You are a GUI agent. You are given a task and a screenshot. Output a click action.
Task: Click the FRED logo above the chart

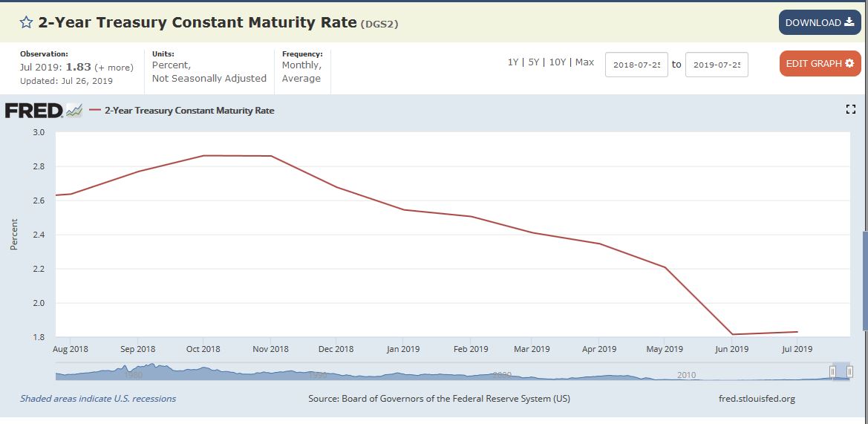[33, 111]
